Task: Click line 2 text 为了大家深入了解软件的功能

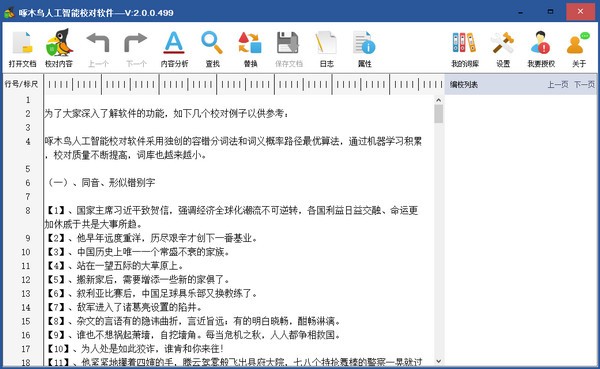Action: point(167,114)
